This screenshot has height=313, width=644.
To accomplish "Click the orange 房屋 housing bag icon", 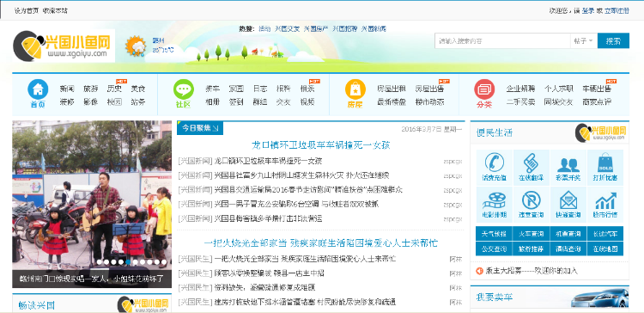I will [x=355, y=89].
